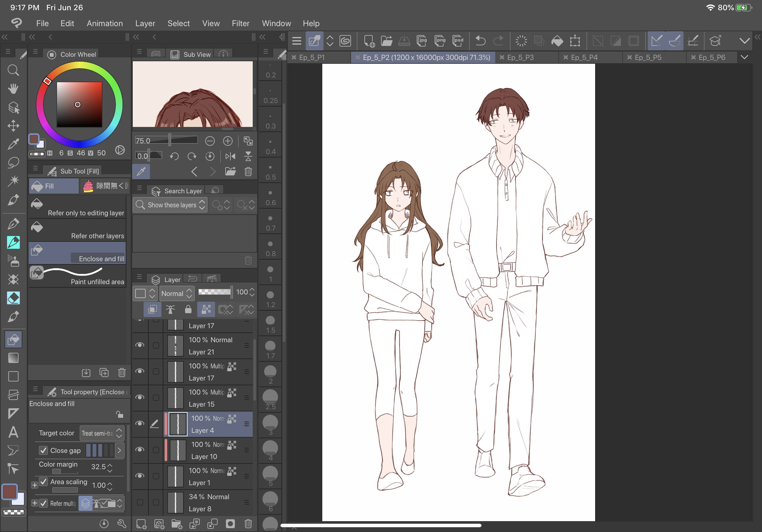Click the Color margin slider
Viewport: 762px width, 532px height.
(65, 471)
